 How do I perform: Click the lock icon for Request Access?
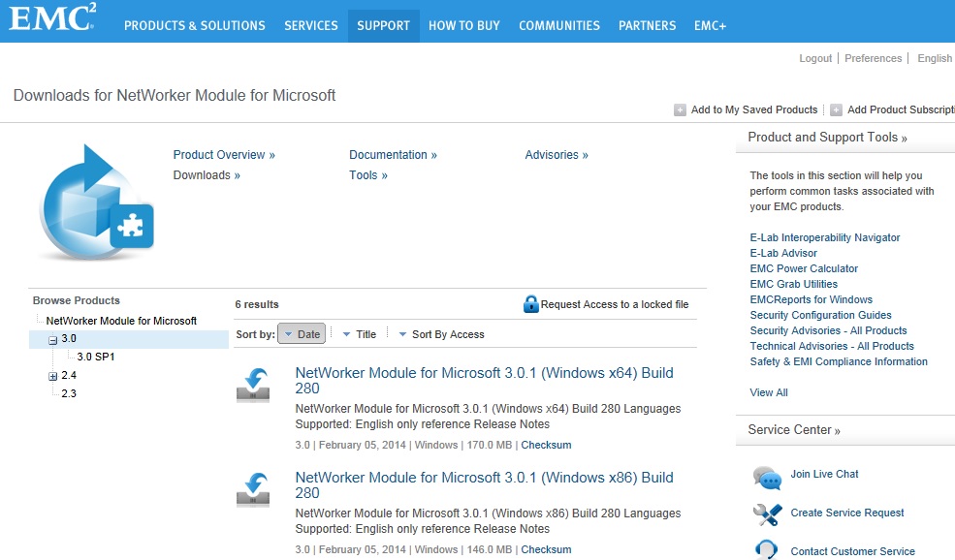click(531, 304)
